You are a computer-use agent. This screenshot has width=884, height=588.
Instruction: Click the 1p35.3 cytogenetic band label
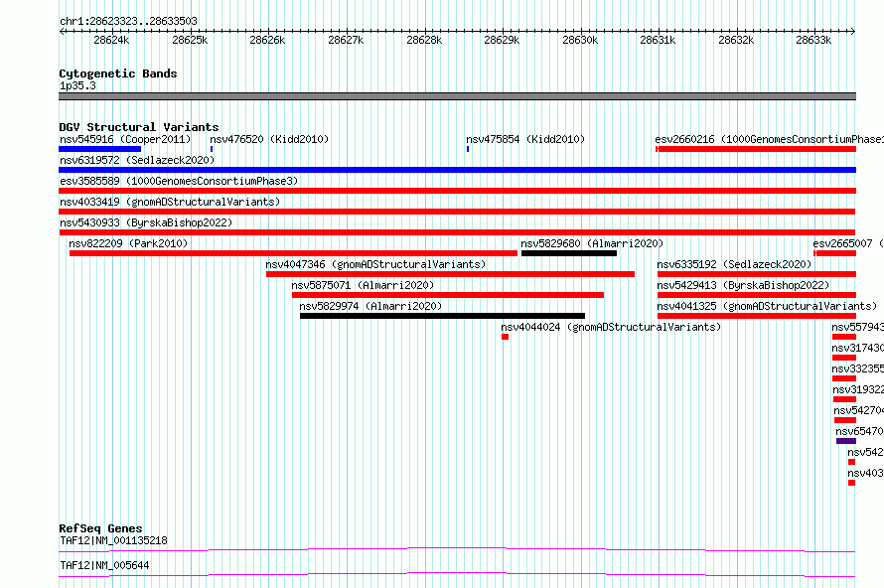77,85
